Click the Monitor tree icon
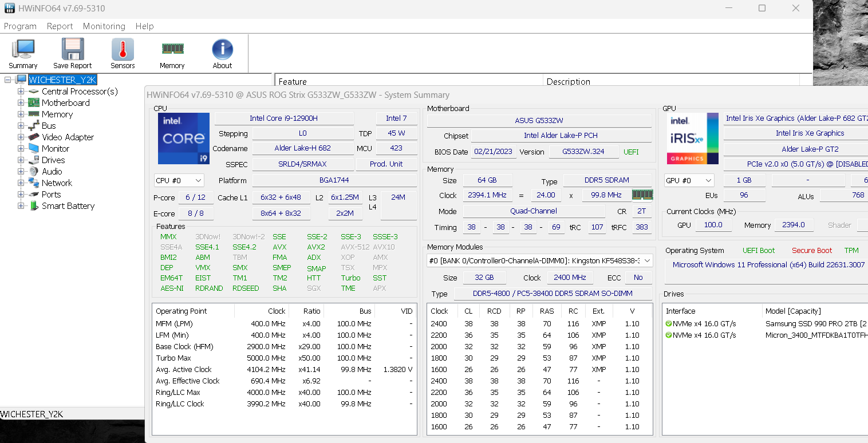The image size is (868, 443). click(34, 149)
